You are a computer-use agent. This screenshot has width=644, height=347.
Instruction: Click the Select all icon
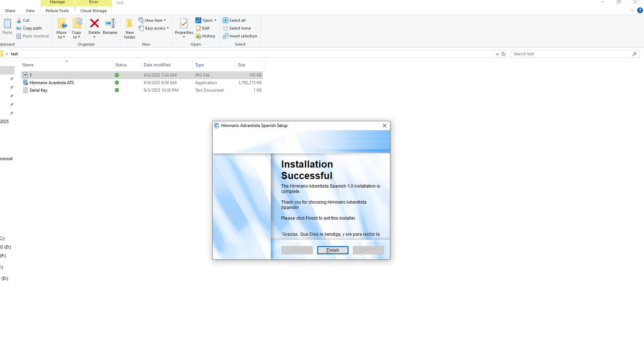click(x=225, y=20)
